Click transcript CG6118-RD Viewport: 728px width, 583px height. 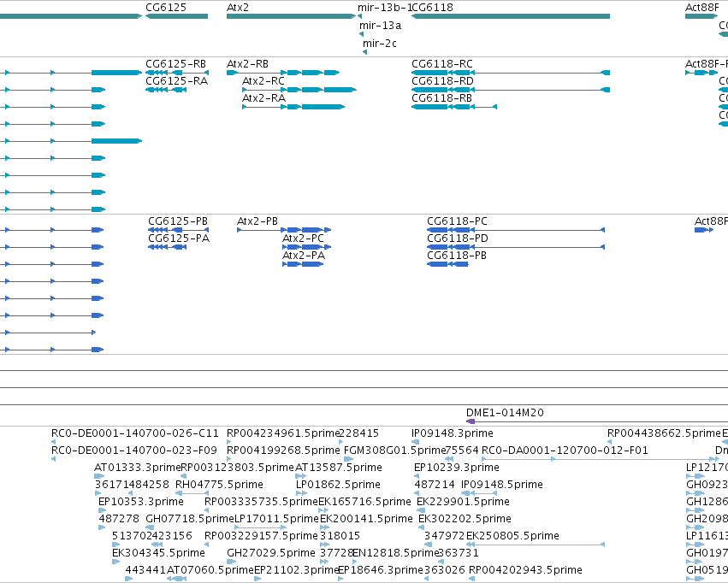point(510,90)
